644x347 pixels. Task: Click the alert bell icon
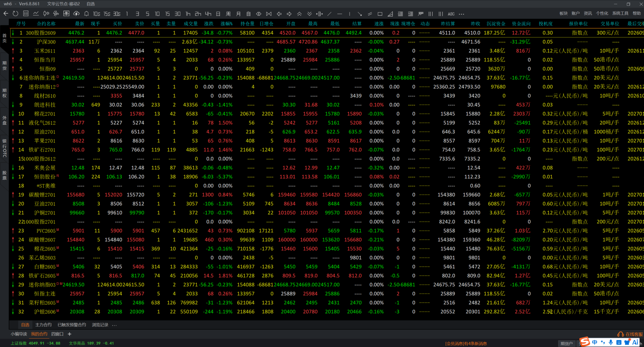click(x=86, y=14)
